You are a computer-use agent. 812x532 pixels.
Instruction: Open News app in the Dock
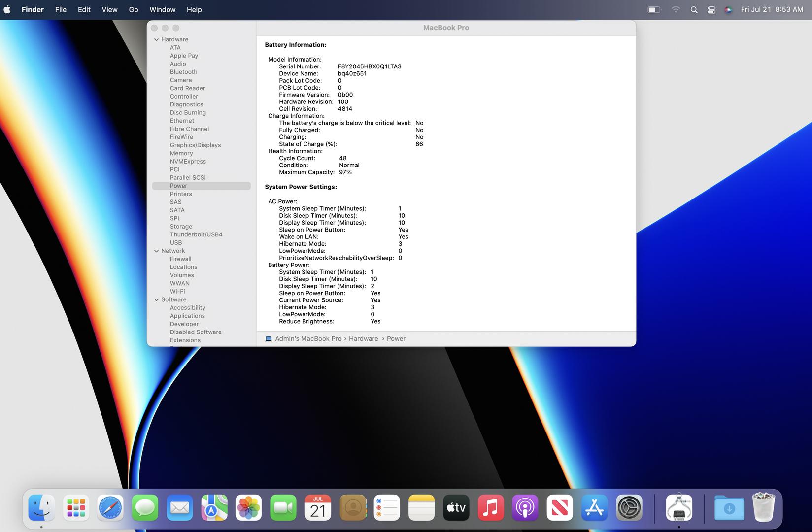point(560,508)
